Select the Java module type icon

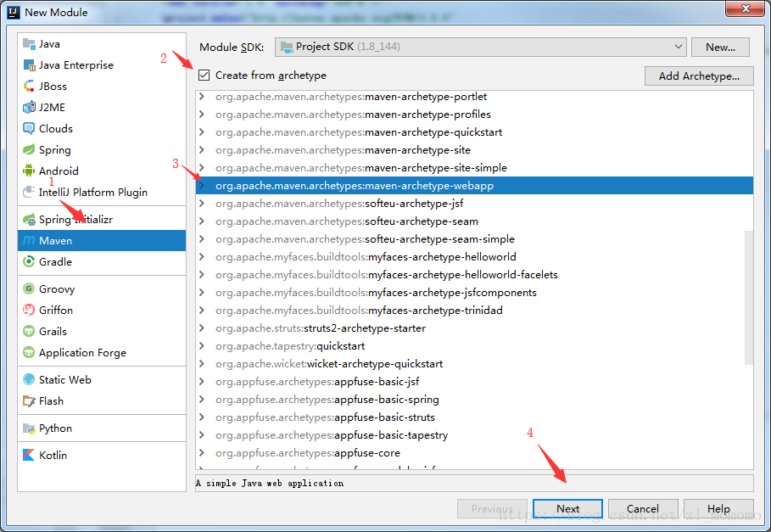29,44
